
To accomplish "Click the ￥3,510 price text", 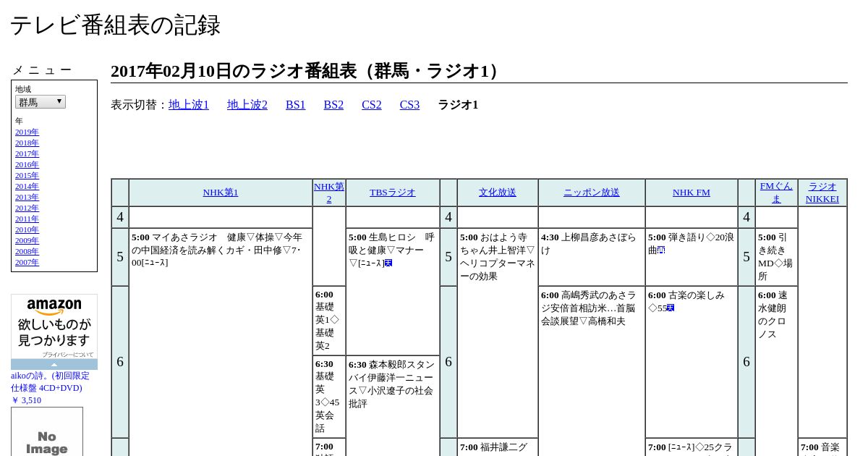I will (26, 400).
